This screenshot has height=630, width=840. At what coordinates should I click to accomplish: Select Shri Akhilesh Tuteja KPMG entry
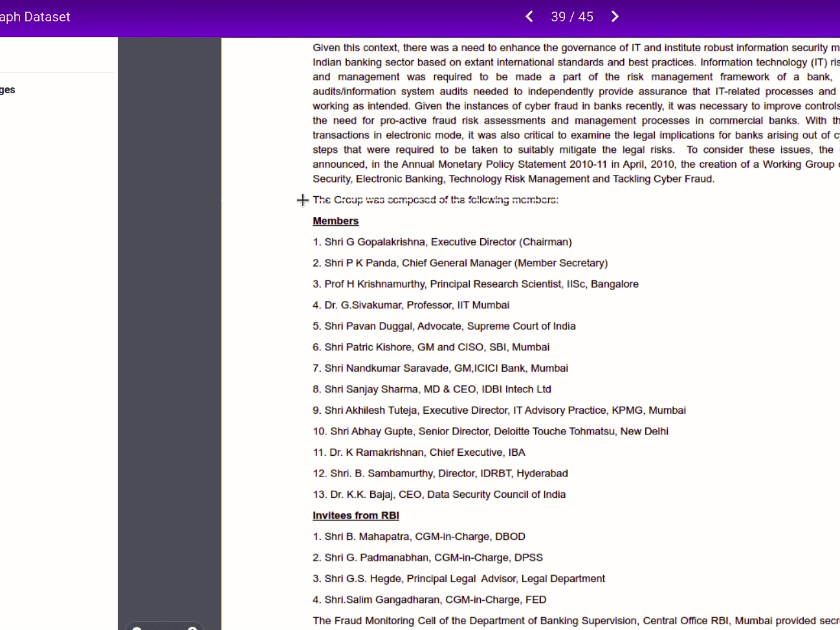click(499, 411)
